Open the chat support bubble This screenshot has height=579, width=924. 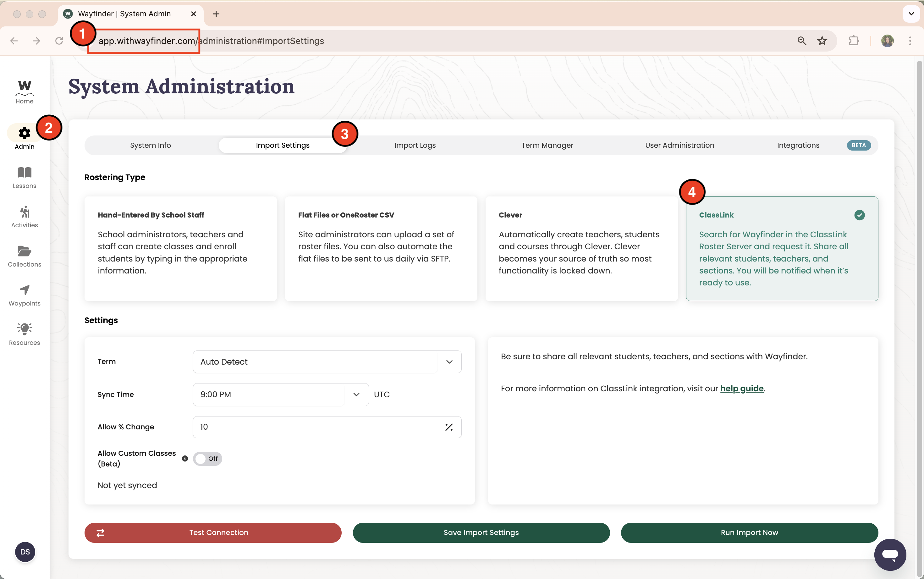tap(889, 554)
